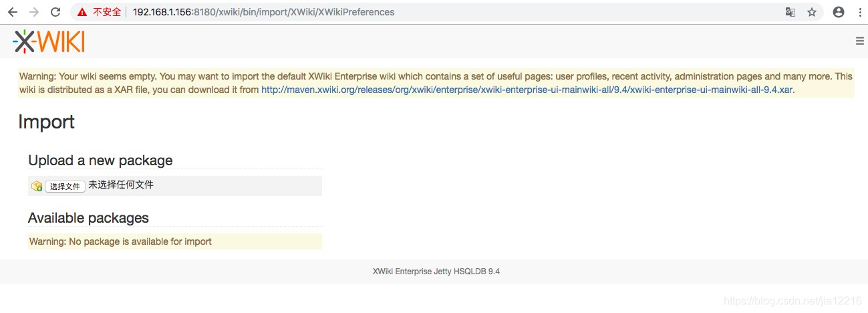The height and width of the screenshot is (313, 868).
Task: Open the XWiki hamburger drawer menu
Action: (x=859, y=41)
